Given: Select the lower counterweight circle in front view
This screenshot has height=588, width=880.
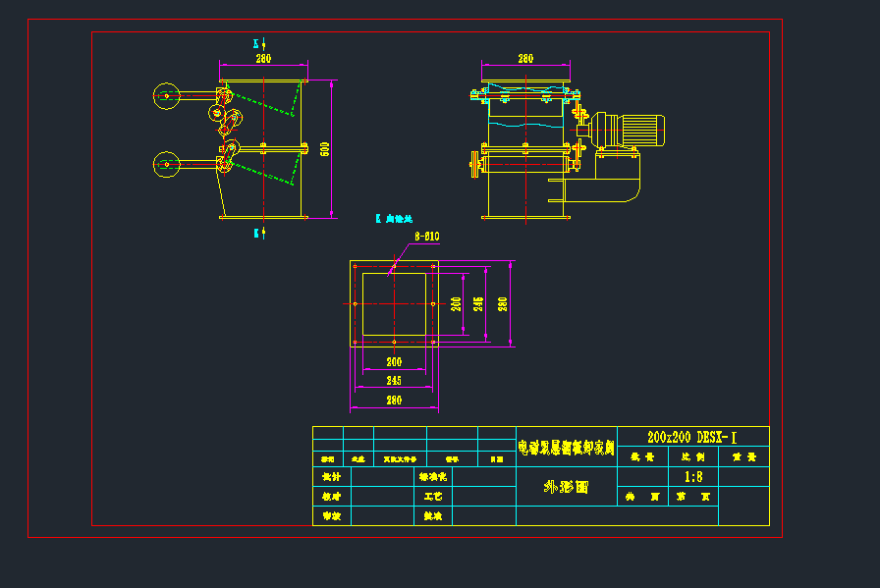Looking at the screenshot, I should [x=166, y=165].
